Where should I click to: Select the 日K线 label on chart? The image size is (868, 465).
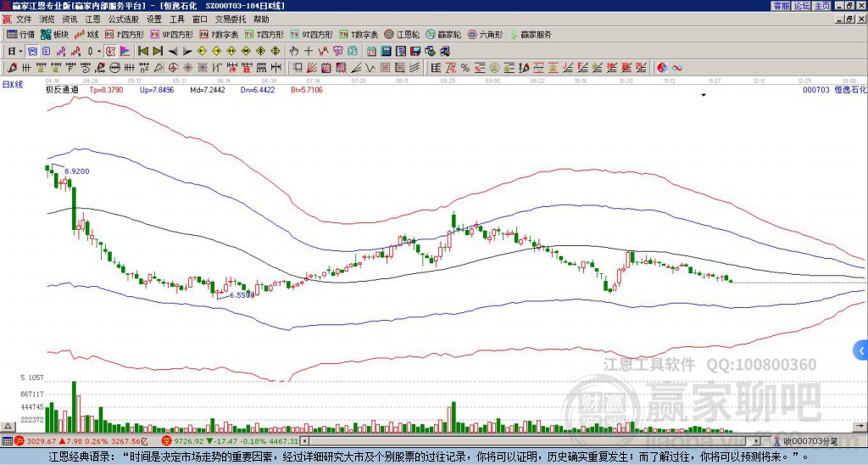[13, 85]
